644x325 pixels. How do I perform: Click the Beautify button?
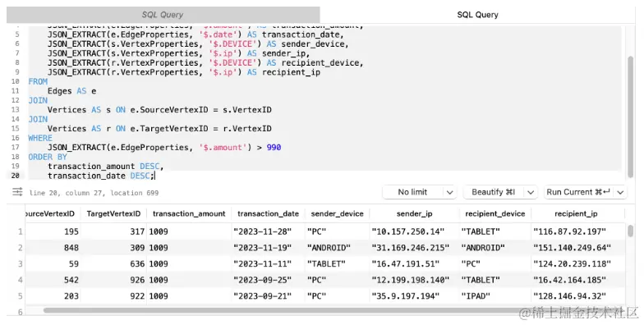[x=493, y=192]
